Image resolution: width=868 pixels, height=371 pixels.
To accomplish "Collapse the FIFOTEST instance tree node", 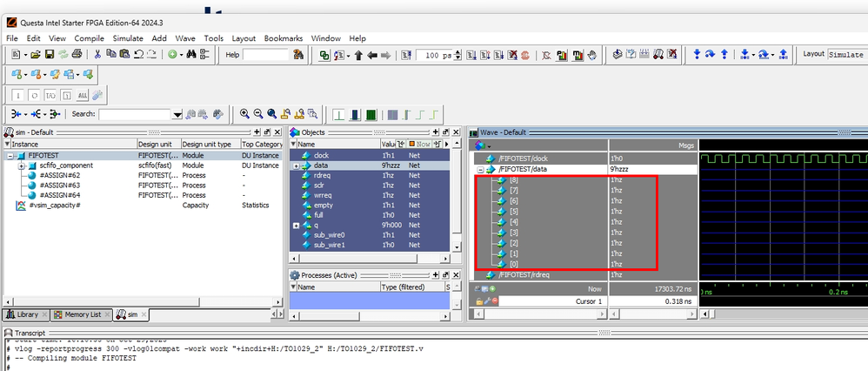I will pos(10,156).
